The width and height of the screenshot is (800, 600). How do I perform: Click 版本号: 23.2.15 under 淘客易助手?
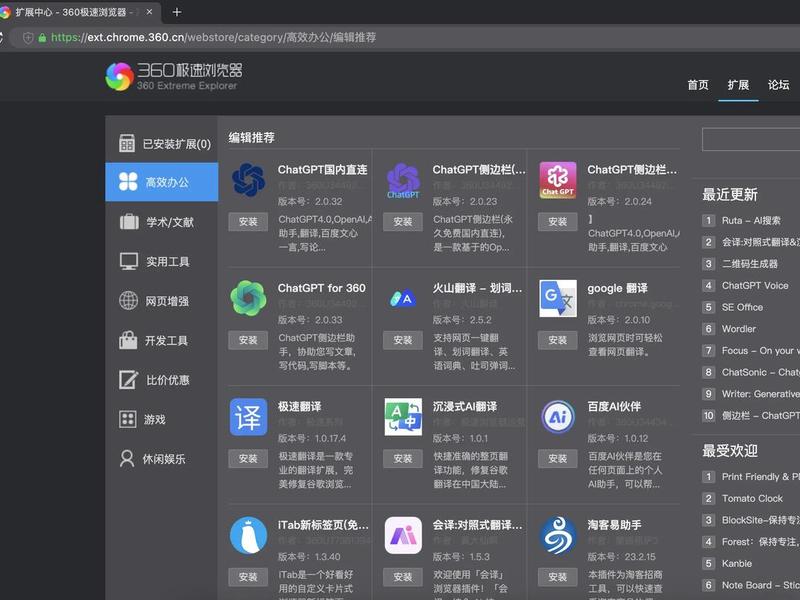pos(621,557)
